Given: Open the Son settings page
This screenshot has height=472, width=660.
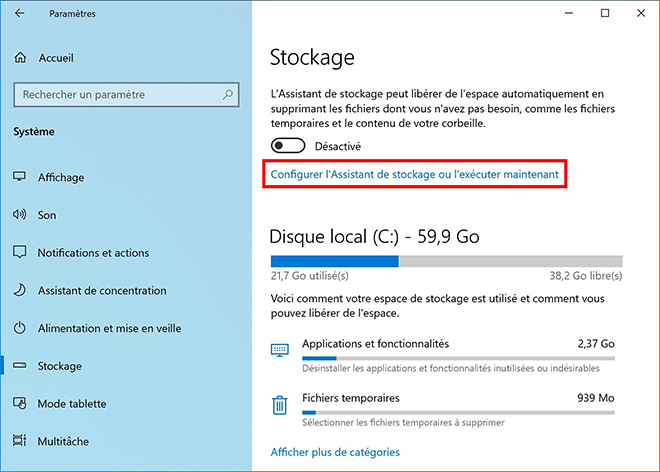Looking at the screenshot, I should [x=47, y=215].
